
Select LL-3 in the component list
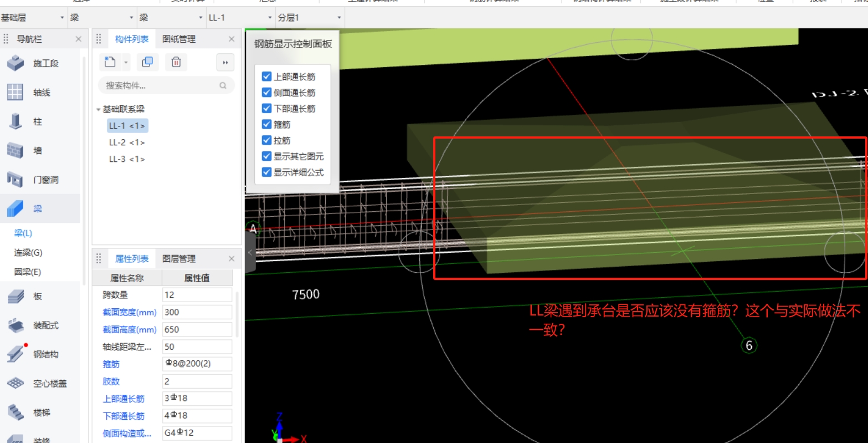127,159
